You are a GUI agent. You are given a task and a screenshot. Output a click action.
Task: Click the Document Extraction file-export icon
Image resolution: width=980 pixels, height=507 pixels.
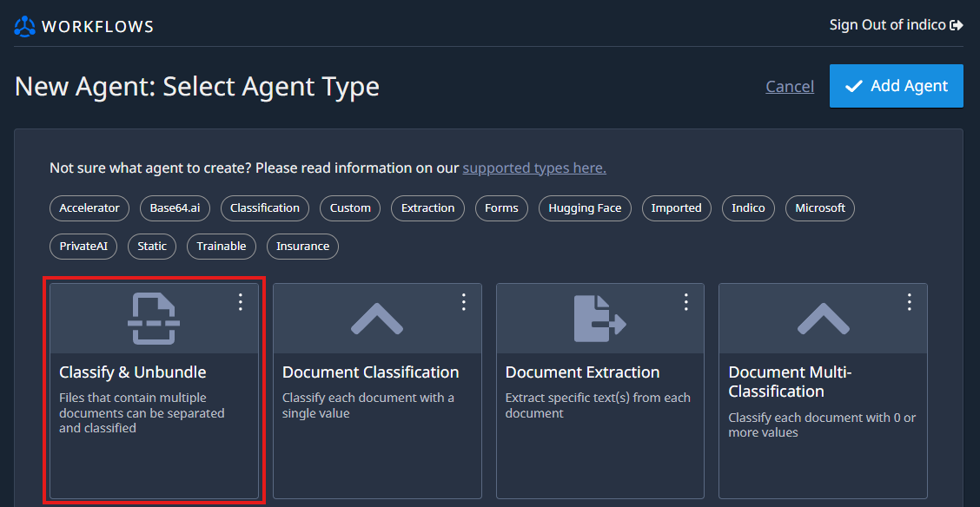(x=600, y=319)
